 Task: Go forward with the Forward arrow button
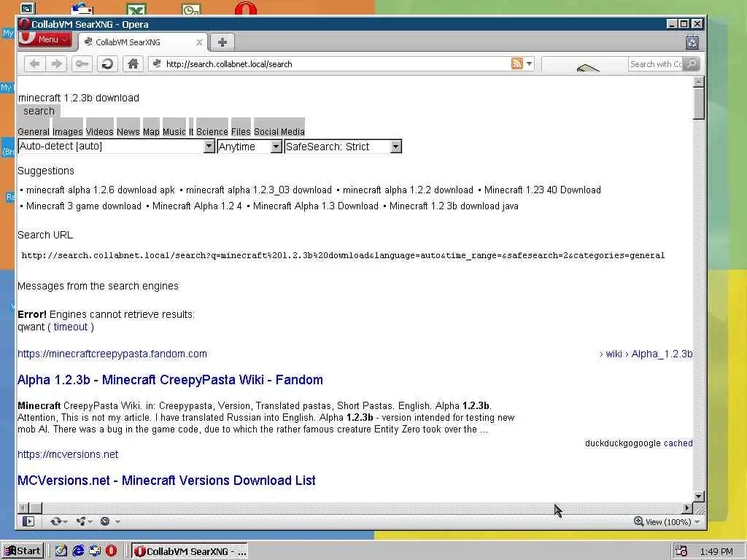tap(56, 64)
